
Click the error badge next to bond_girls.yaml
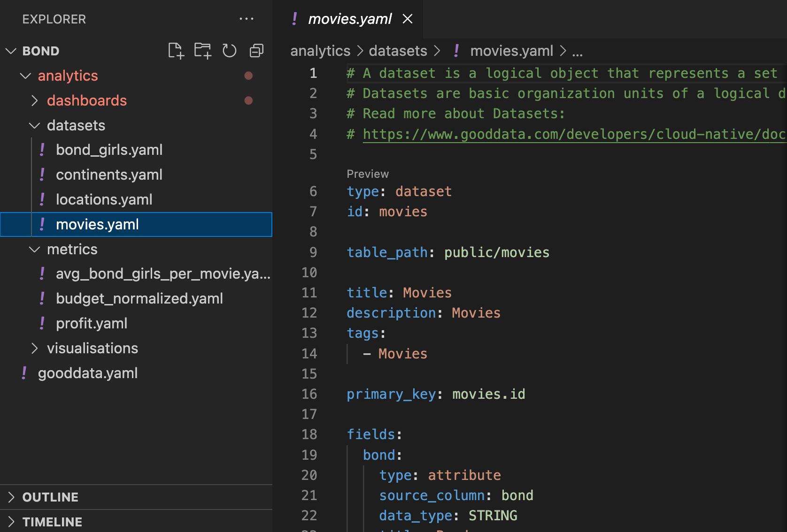42,149
